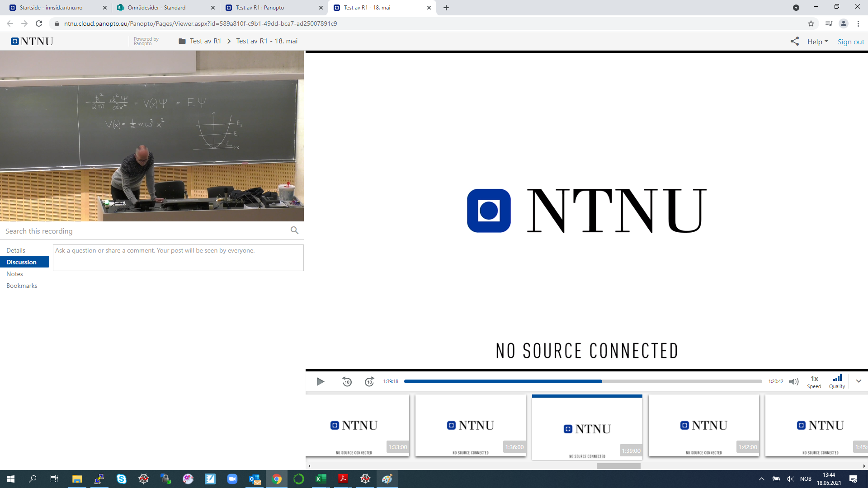Open system volume in tray
The width and height of the screenshot is (868, 488).
(790, 479)
